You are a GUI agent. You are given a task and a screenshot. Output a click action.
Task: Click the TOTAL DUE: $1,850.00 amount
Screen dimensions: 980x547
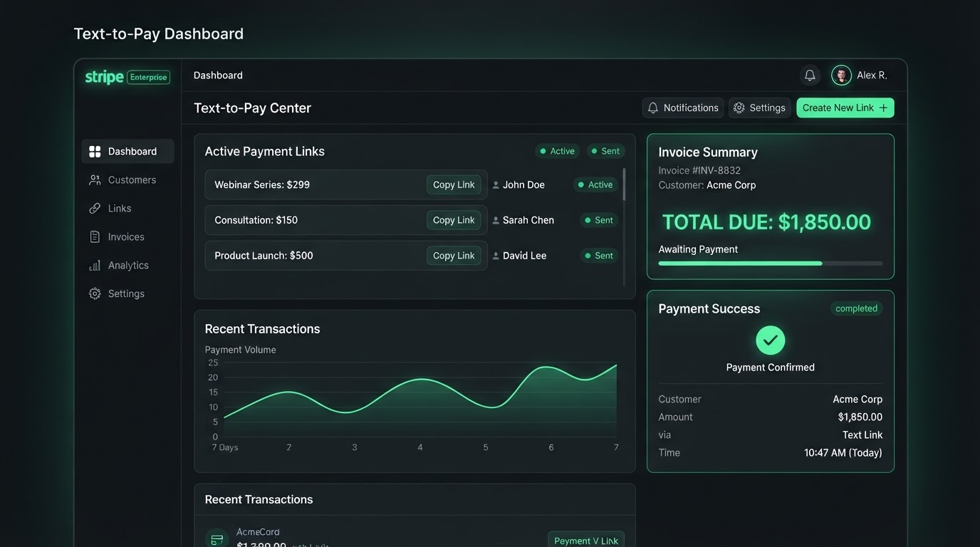point(766,222)
